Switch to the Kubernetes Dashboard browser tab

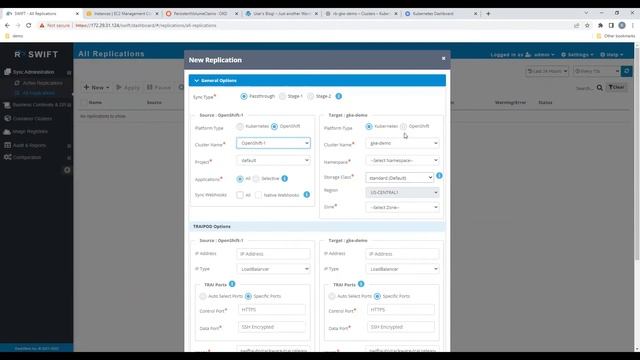(441, 13)
